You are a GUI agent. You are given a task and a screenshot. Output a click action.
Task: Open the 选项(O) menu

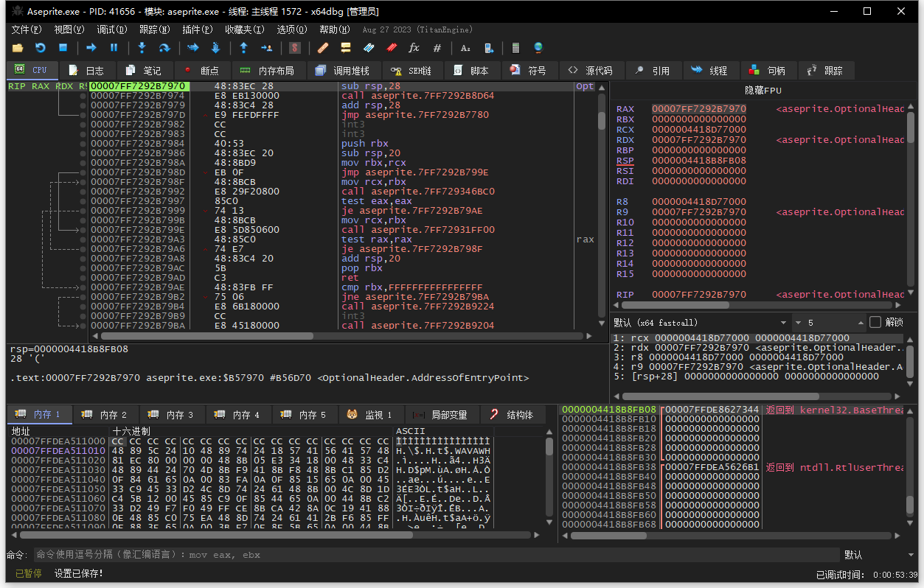point(291,29)
